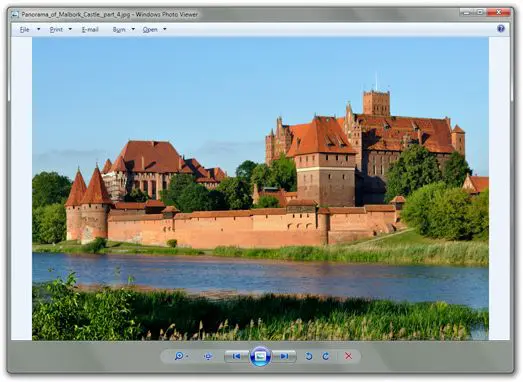The height and width of the screenshot is (382, 523).
Task: Click the photo viewer title bar icon
Action: point(15,14)
